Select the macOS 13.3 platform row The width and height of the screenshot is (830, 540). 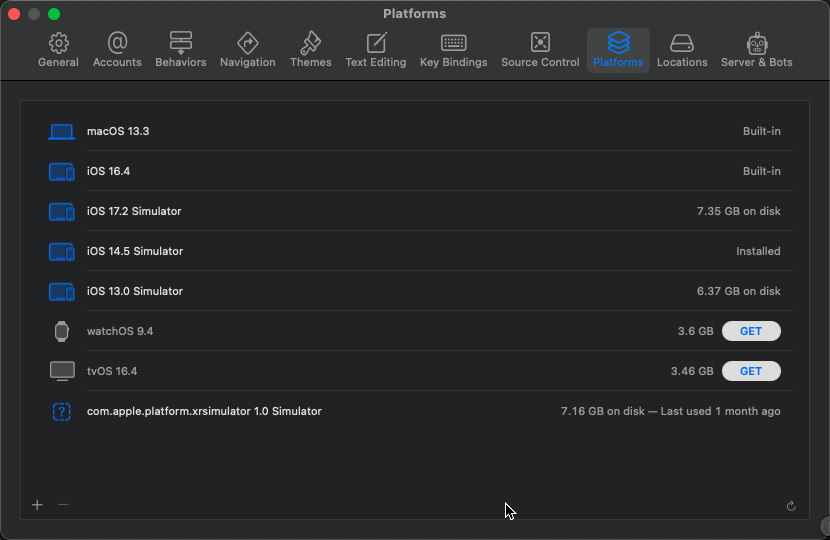(400, 131)
